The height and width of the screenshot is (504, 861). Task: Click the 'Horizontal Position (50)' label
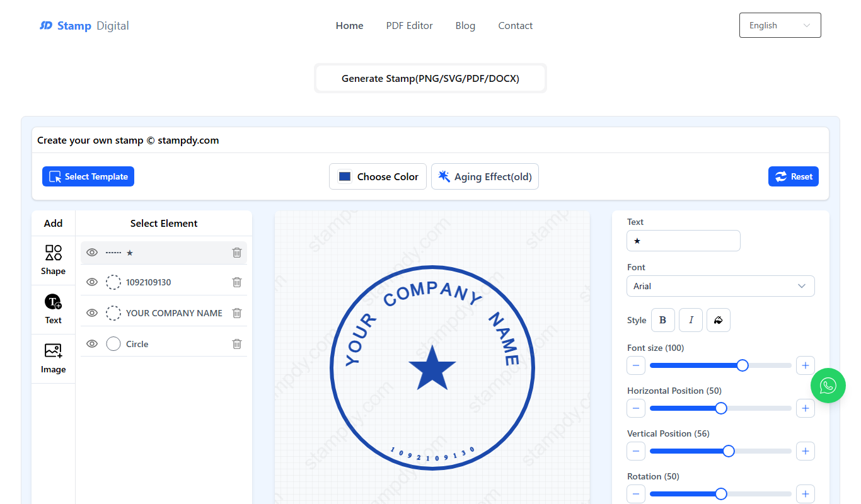tap(674, 391)
